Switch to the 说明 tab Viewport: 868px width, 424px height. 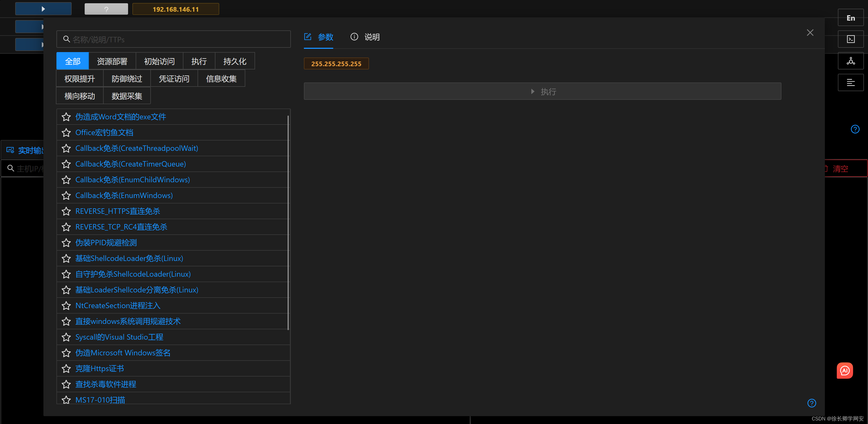pyautogui.click(x=372, y=37)
